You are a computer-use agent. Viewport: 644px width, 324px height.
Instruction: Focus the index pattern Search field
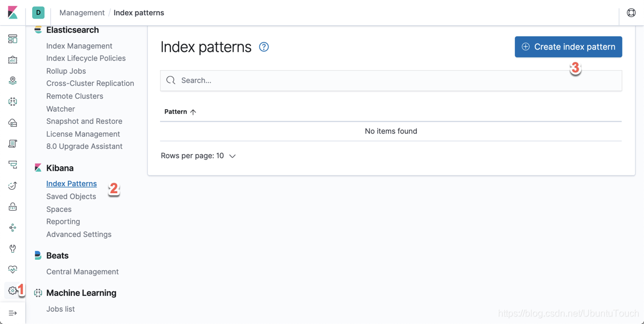(x=391, y=81)
